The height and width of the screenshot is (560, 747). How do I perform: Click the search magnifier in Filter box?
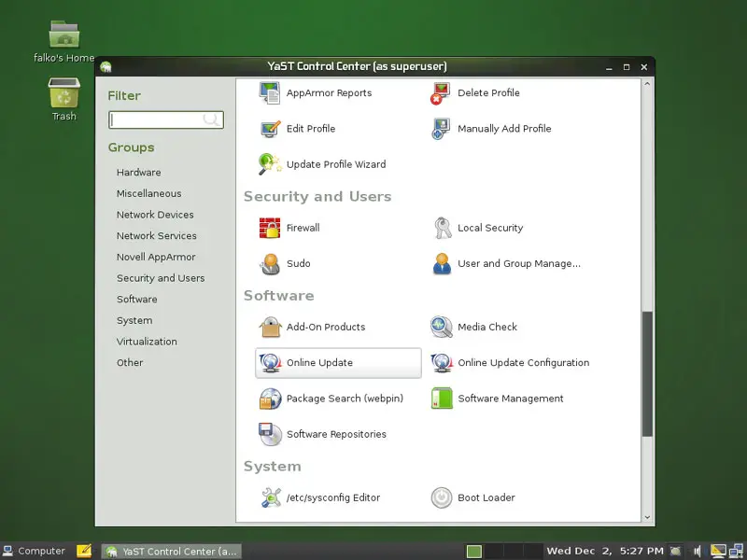click(x=211, y=119)
